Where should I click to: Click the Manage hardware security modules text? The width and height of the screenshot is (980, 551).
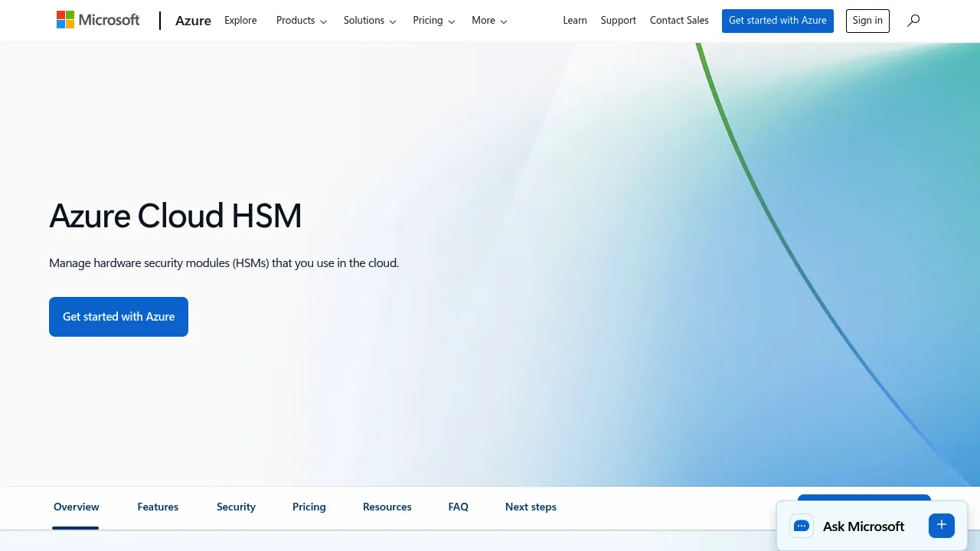(x=224, y=263)
